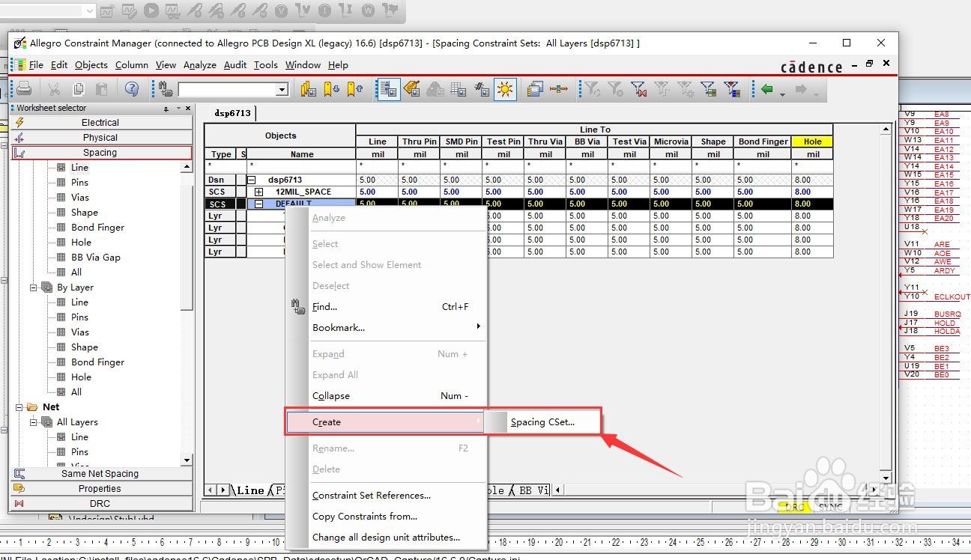This screenshot has height=560, width=971.
Task: Switch to the dsp6713 tab
Action: [x=232, y=113]
